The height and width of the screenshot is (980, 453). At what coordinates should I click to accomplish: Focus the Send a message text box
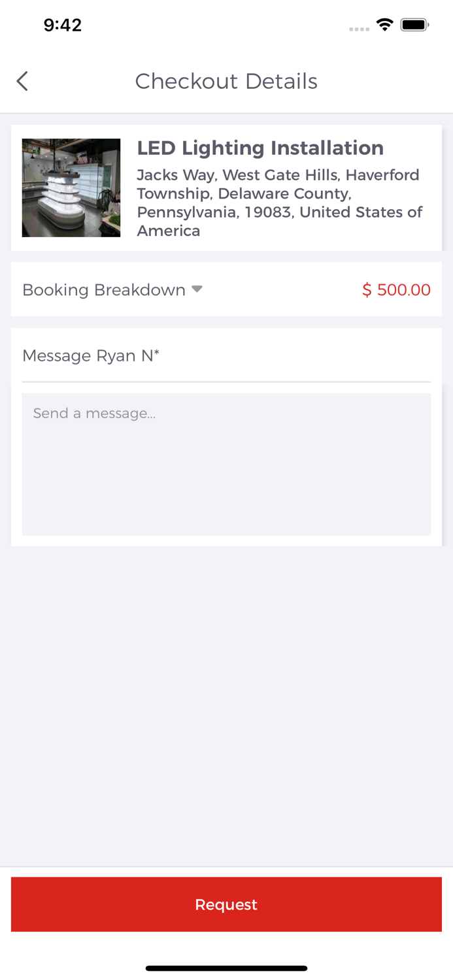226,464
